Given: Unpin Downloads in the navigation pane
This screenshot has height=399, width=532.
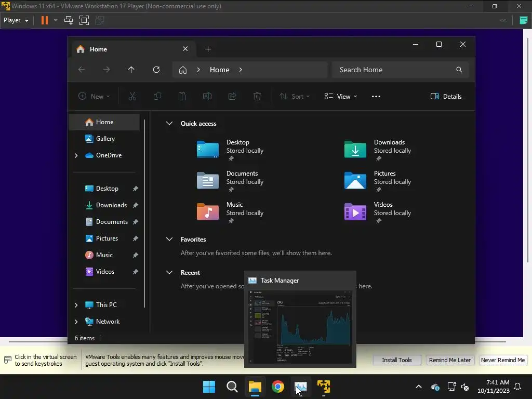Looking at the screenshot, I should [x=136, y=205].
